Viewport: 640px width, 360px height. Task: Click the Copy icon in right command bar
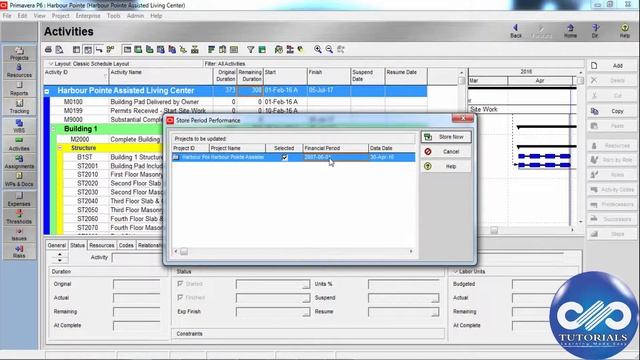[594, 111]
